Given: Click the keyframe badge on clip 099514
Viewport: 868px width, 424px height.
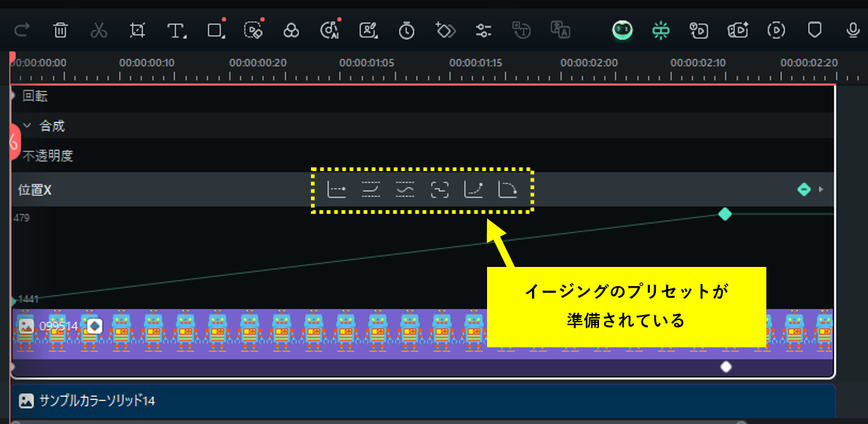Looking at the screenshot, I should coord(94,326).
